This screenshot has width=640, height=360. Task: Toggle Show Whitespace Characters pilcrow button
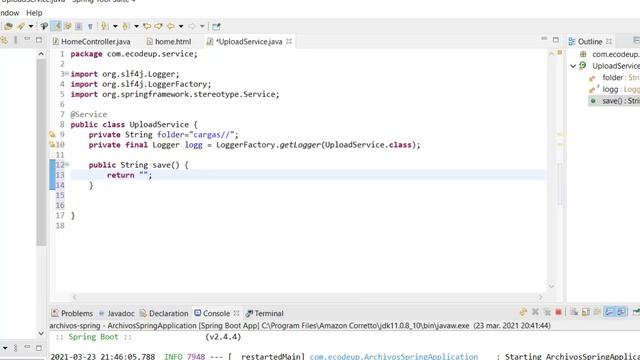tap(90, 27)
